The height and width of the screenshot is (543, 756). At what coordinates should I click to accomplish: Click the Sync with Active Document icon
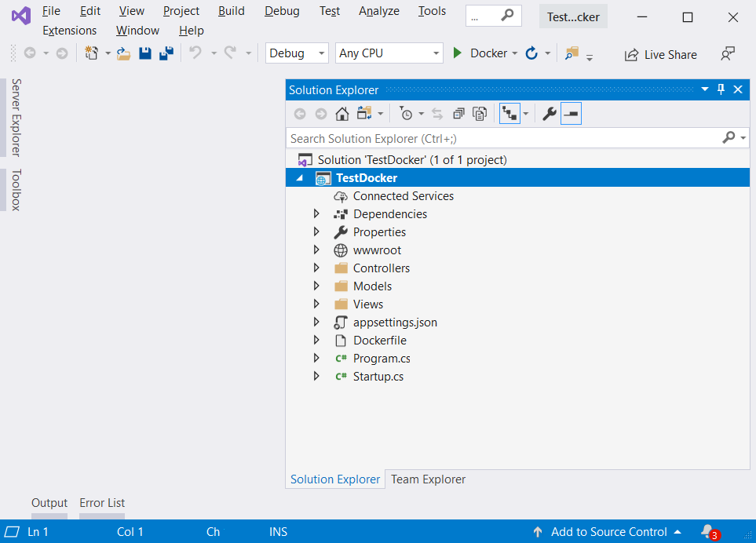pos(438,113)
